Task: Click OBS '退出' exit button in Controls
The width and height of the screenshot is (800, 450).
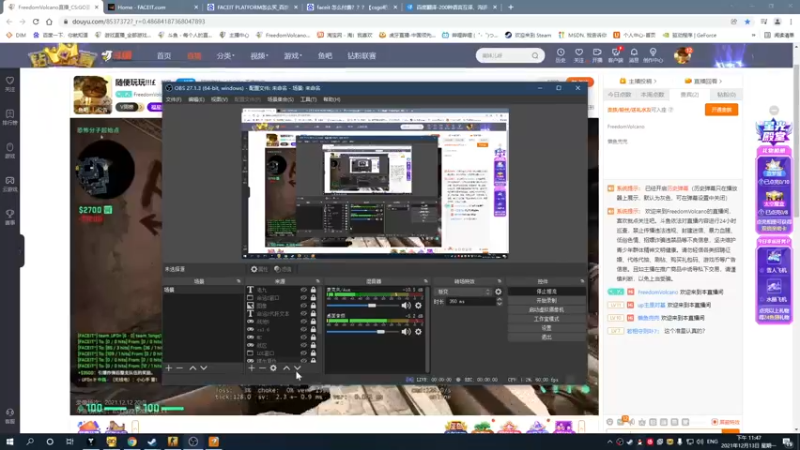Action: tap(546, 337)
